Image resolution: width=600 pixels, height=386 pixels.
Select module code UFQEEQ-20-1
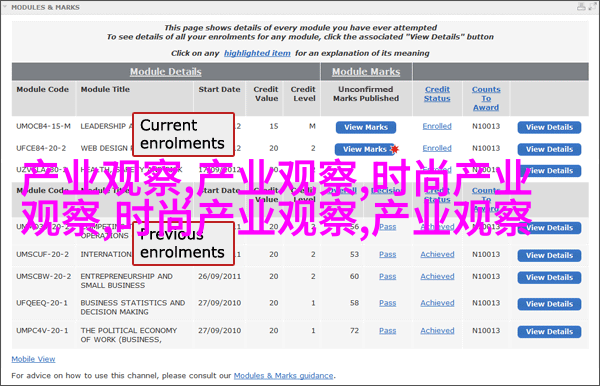click(x=42, y=303)
